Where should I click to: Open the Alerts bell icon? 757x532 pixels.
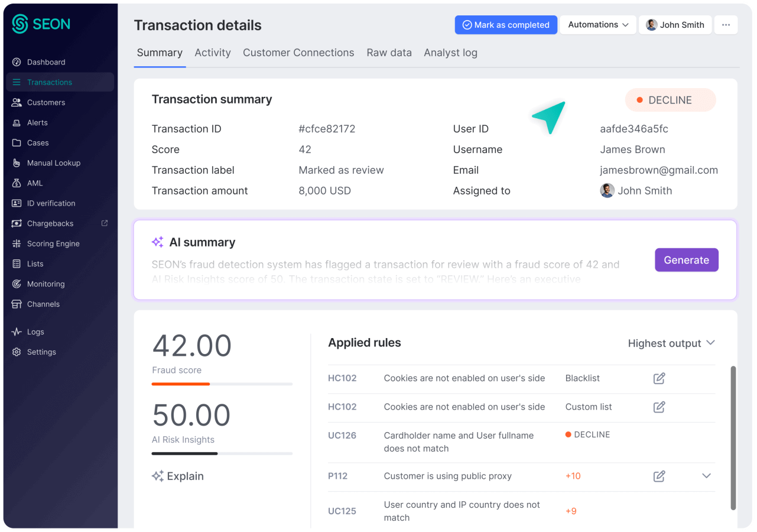(17, 122)
